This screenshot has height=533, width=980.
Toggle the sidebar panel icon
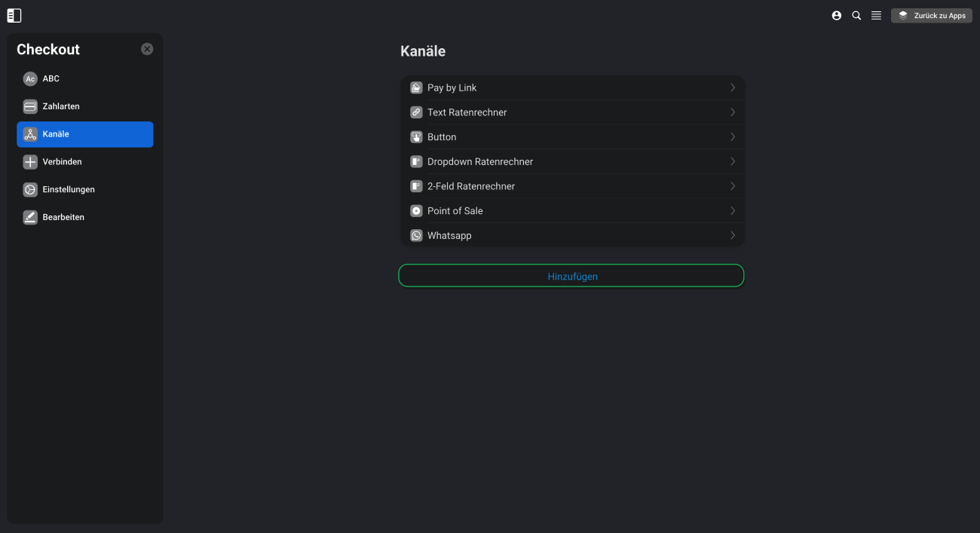tap(14, 16)
